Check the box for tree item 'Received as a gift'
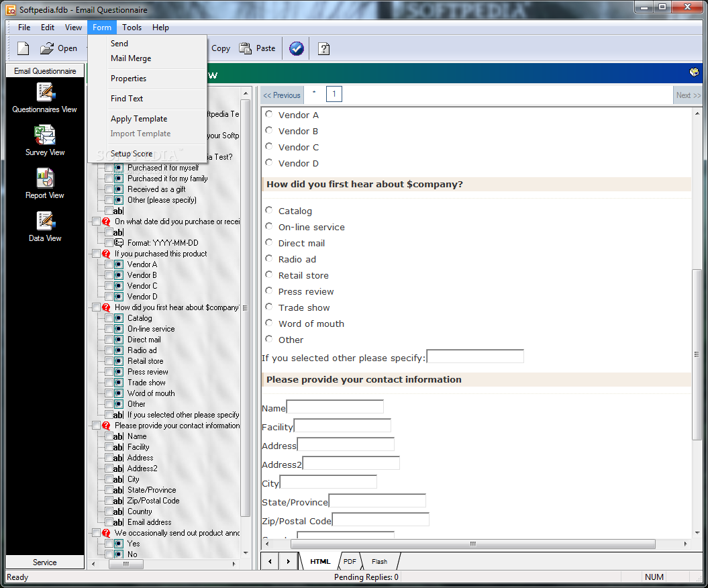708x588 pixels. coord(109,189)
